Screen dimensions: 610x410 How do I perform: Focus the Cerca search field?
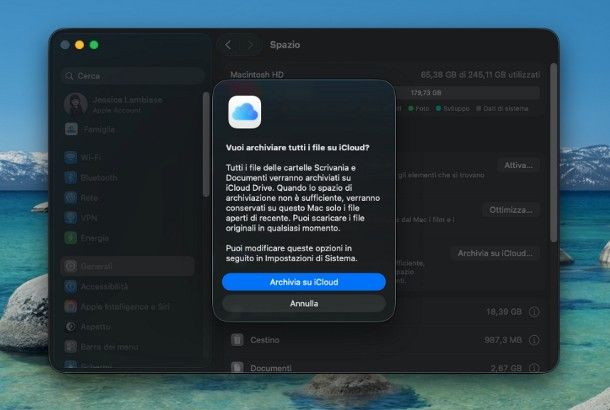pos(133,76)
